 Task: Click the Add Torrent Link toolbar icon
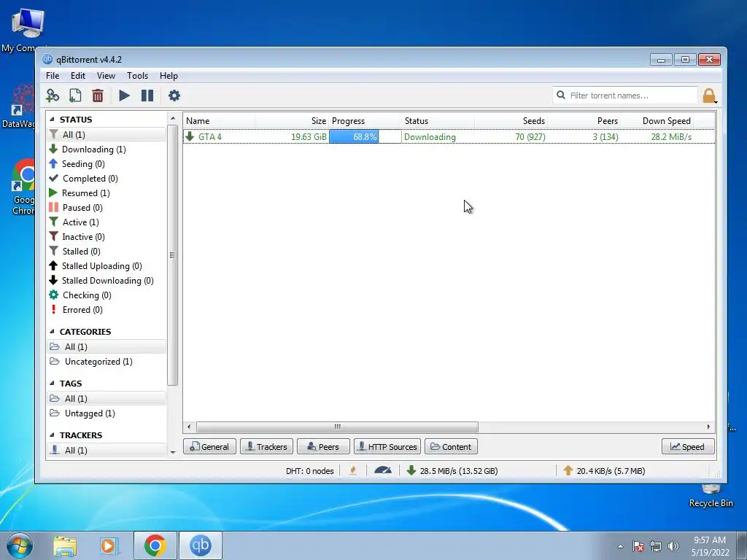53,96
